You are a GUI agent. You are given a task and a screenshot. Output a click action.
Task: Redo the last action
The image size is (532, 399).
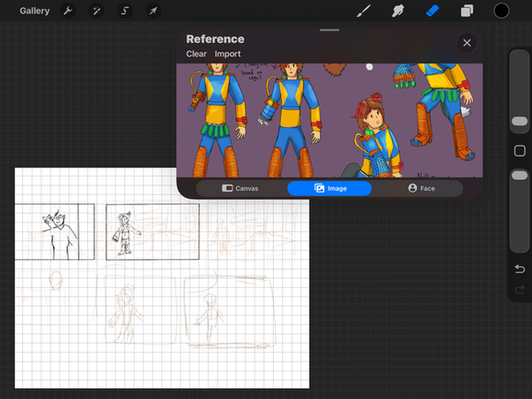pyautogui.click(x=520, y=290)
